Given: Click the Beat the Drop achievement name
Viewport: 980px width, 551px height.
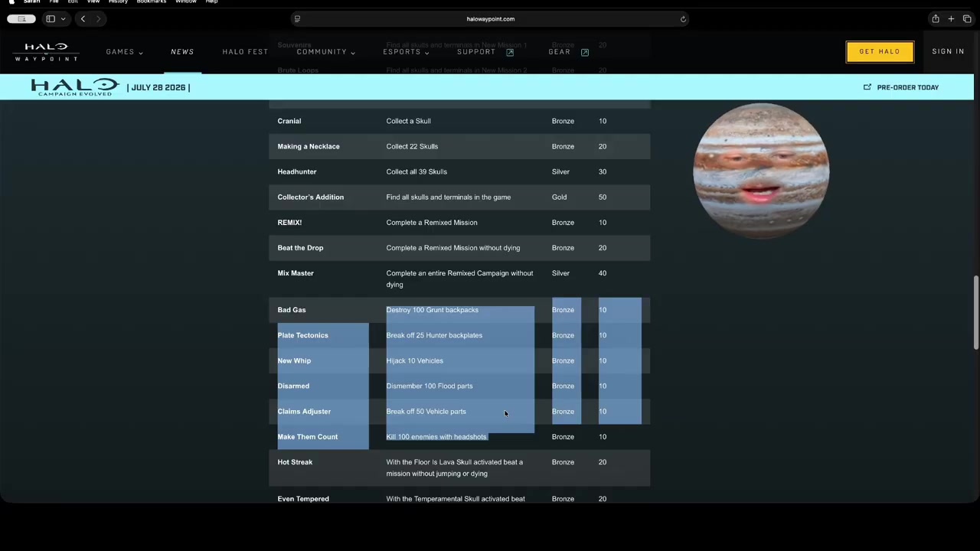Looking at the screenshot, I should pyautogui.click(x=300, y=248).
